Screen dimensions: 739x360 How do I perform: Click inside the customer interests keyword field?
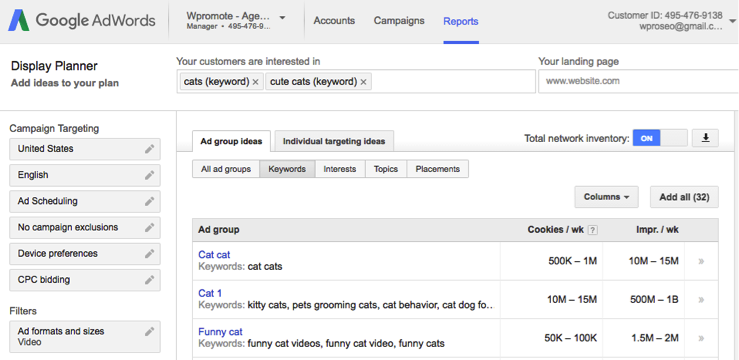click(x=356, y=82)
